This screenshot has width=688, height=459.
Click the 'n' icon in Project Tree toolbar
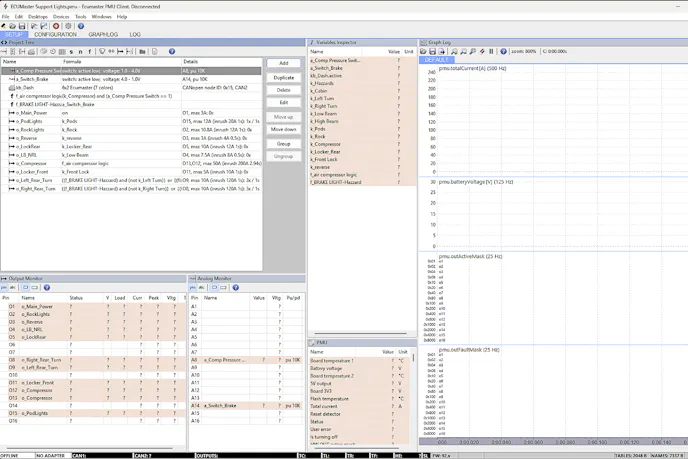click(80, 51)
